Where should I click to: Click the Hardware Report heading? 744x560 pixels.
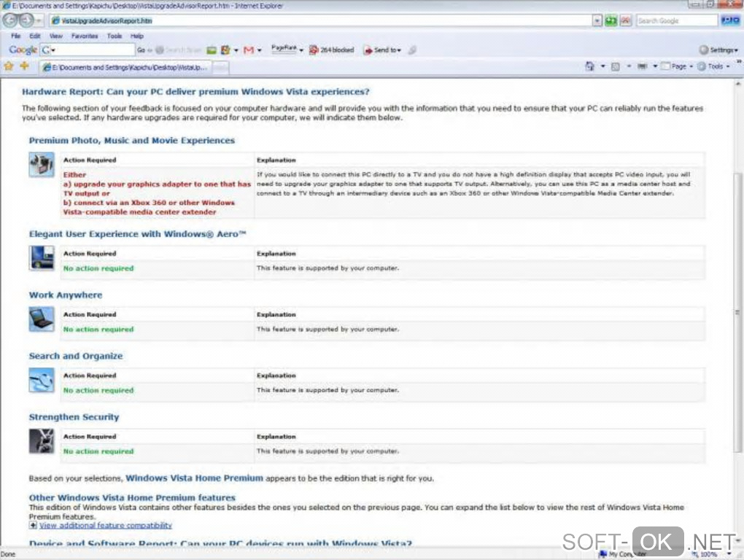(195, 92)
